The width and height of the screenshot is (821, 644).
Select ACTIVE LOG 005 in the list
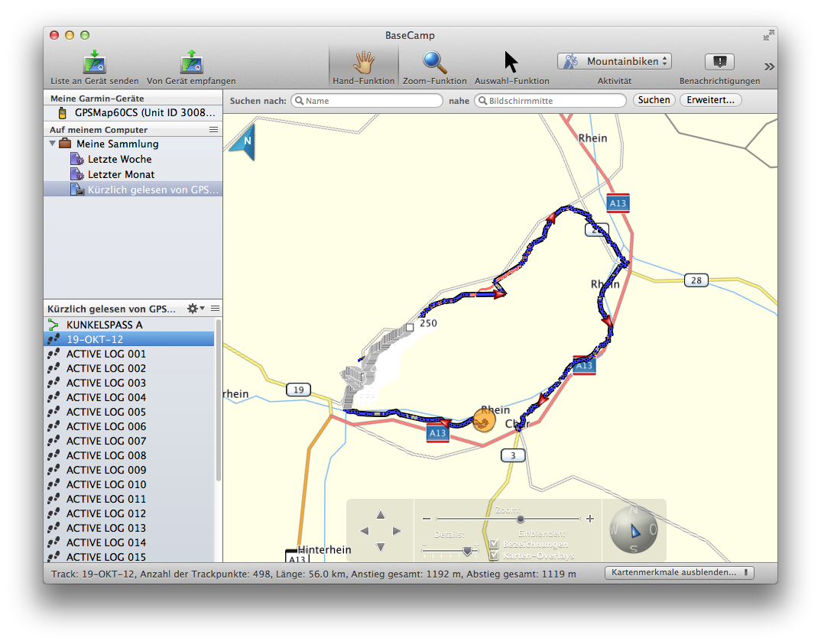point(105,412)
